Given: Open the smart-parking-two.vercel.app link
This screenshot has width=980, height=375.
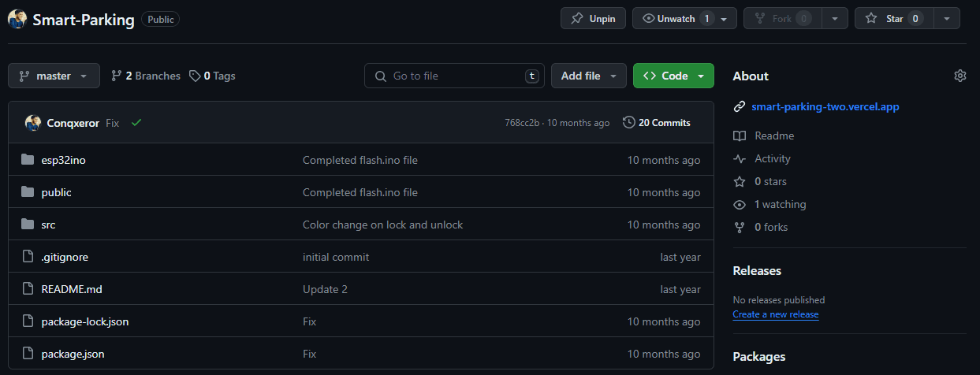Looking at the screenshot, I should 825,106.
